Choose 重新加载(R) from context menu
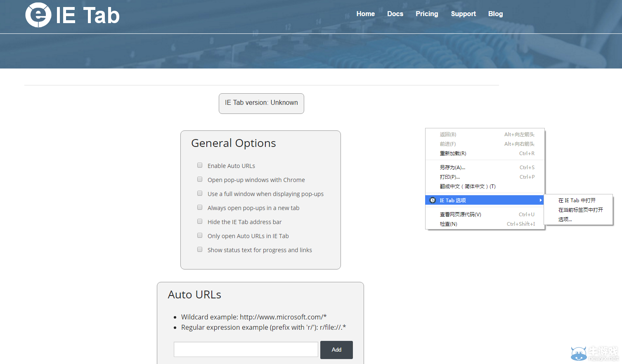Screen dimensions: 622x364 (x=485, y=153)
